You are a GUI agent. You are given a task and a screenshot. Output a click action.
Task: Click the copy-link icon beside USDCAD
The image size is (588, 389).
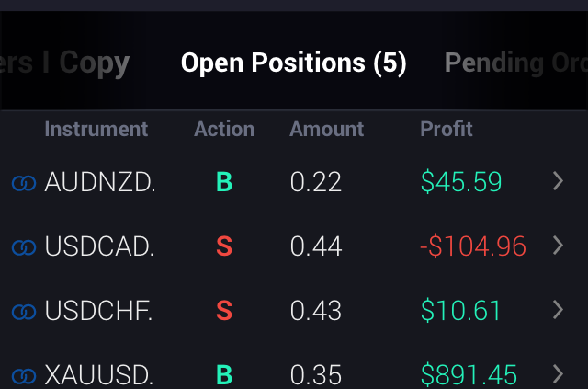click(24, 246)
